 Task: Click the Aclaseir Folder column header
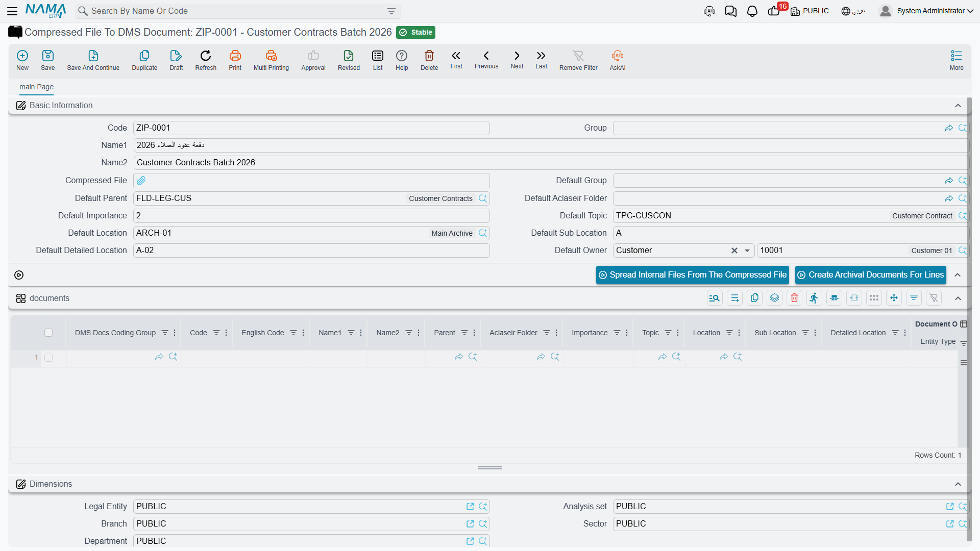(513, 333)
